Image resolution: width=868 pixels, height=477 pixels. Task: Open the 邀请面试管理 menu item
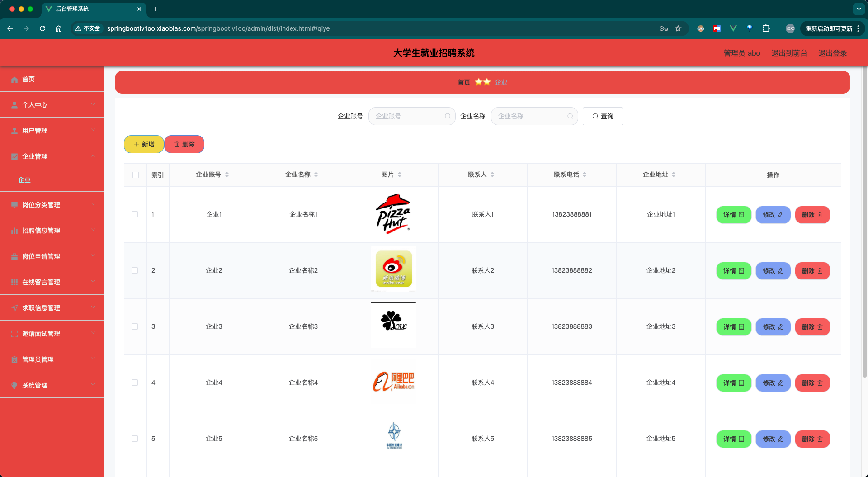pyautogui.click(x=52, y=334)
